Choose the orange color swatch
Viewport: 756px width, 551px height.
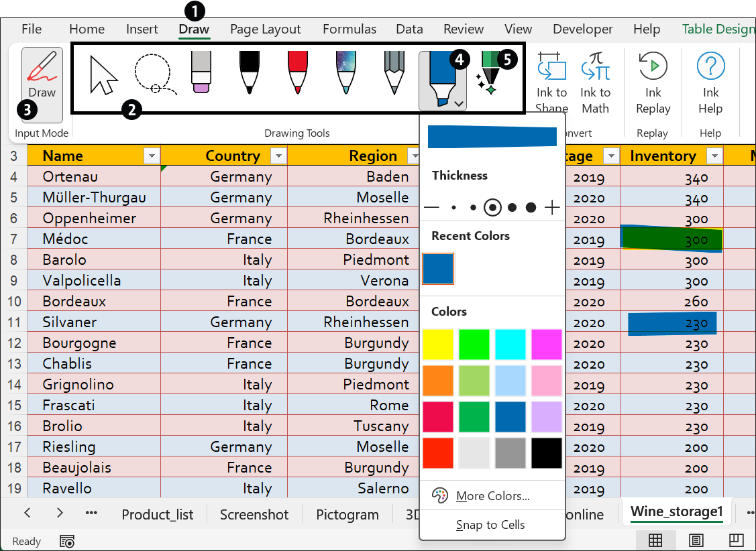[438, 381]
